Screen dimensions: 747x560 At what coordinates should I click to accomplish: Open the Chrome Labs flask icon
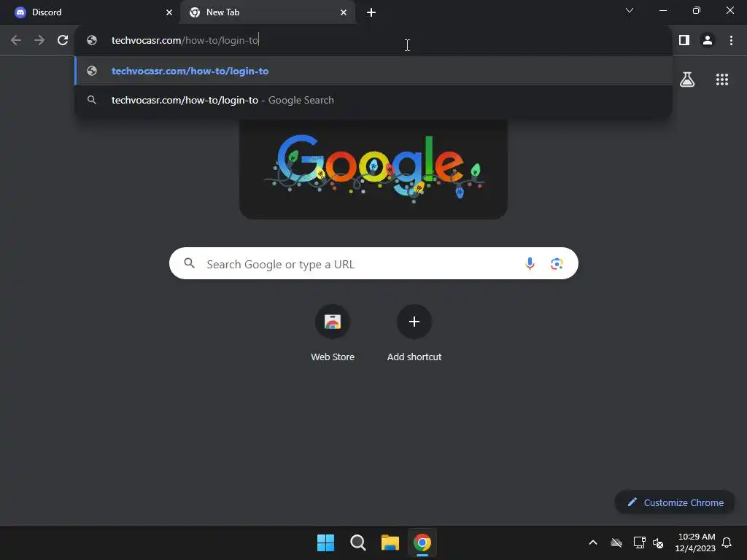687,79
